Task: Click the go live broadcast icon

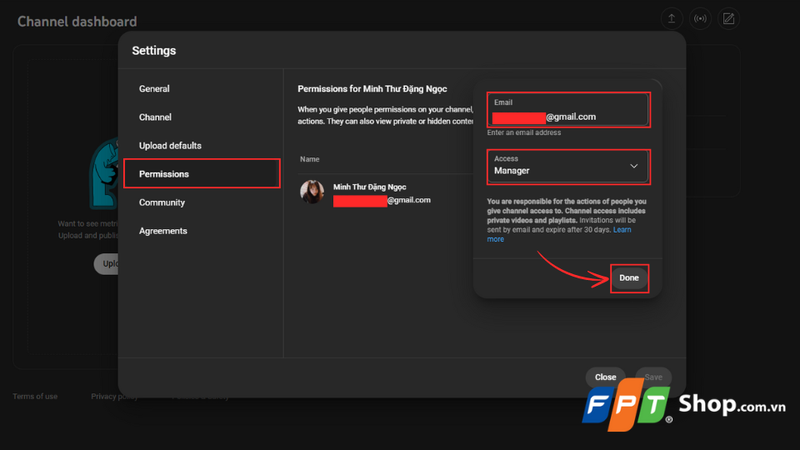Action: coord(700,19)
